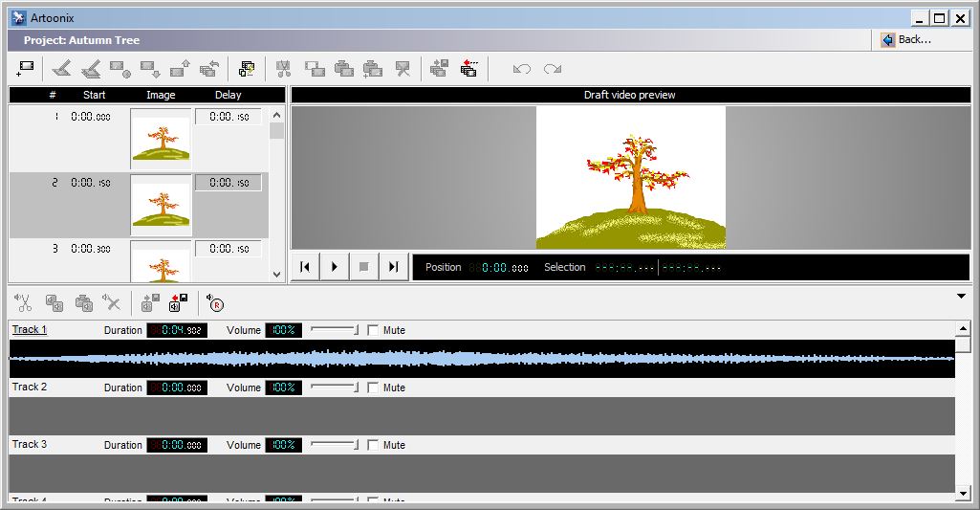Image resolution: width=980 pixels, height=510 pixels.
Task: Click the move frame up icon
Action: (x=180, y=68)
